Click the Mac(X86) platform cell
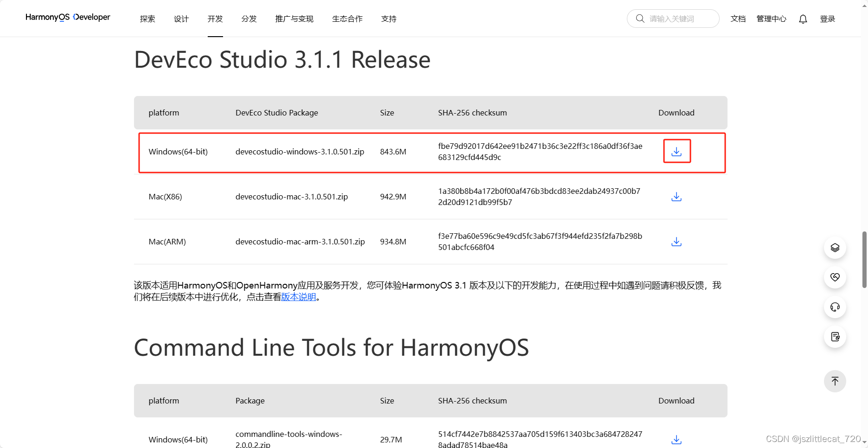 (166, 197)
